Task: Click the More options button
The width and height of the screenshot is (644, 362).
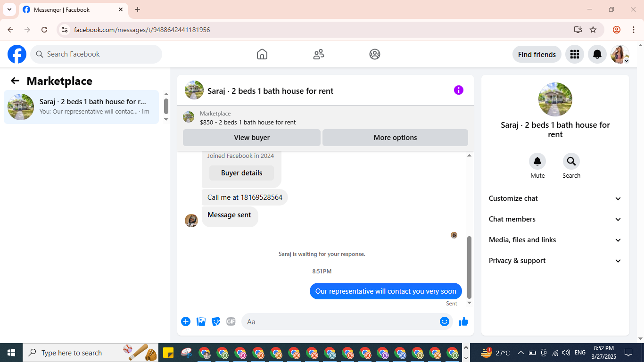Action: coord(395,138)
